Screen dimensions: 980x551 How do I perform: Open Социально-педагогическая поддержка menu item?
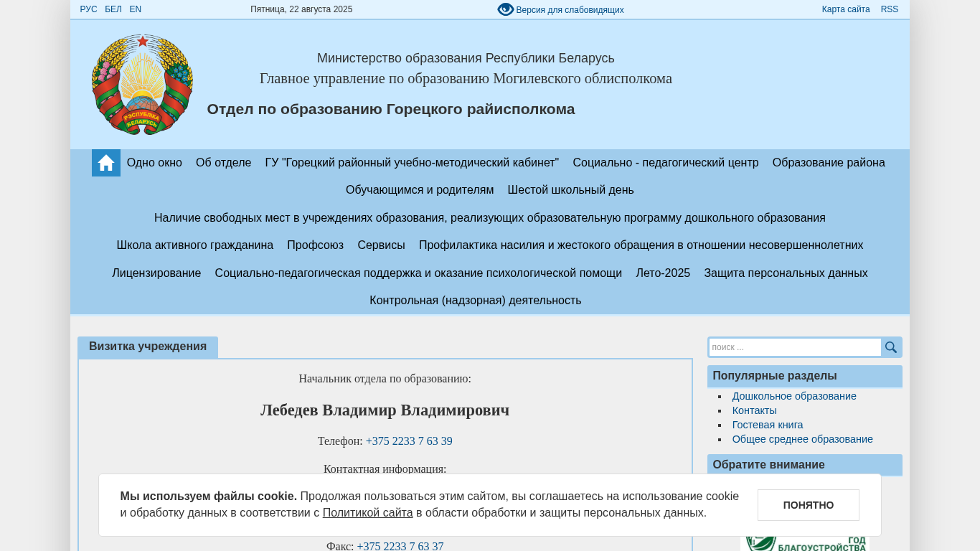(x=418, y=273)
